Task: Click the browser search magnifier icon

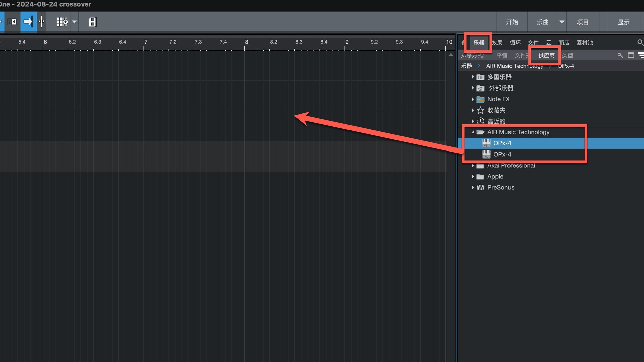Action: coord(640,43)
